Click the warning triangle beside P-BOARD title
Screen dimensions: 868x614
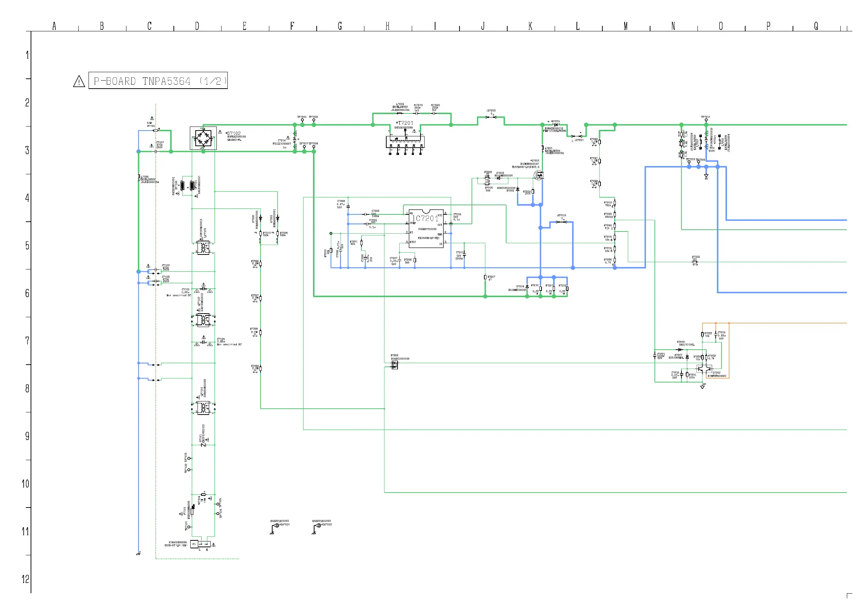(79, 81)
